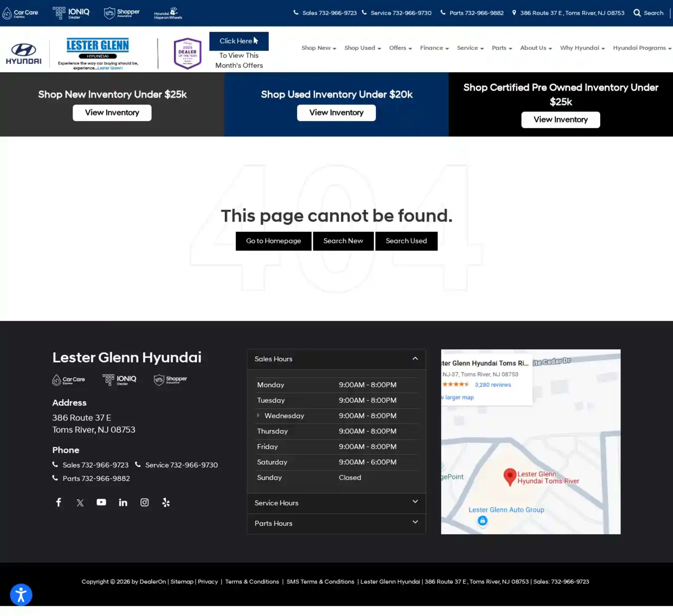This screenshot has height=616, width=673.
Task: Select the Wednesday sales hours row
Action: tap(336, 416)
